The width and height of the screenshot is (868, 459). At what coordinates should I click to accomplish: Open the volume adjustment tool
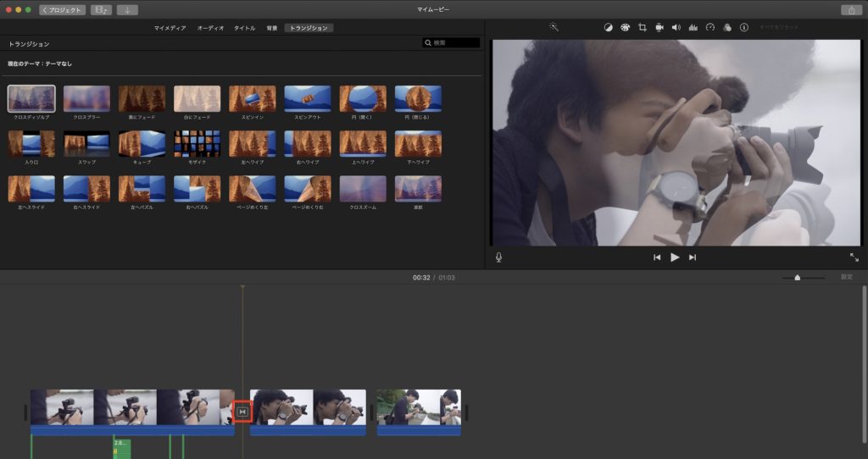coord(676,27)
